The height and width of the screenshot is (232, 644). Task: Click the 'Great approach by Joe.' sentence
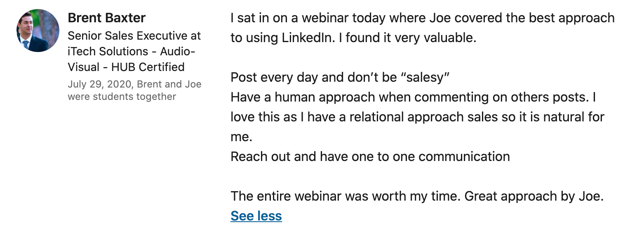(x=534, y=196)
